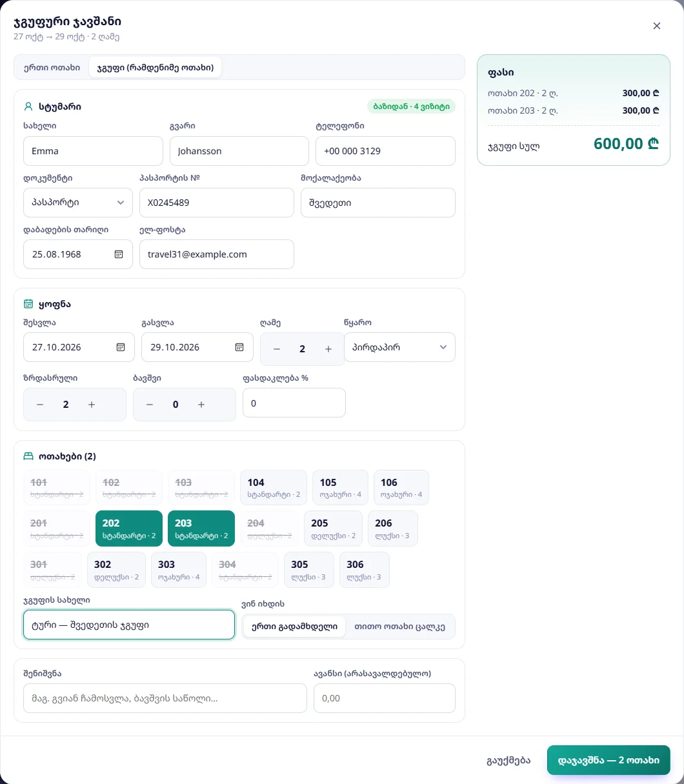The height and width of the screenshot is (784, 684).
Task: Click the ბაზიდან · 4 ვიზიტი badge
Action: click(412, 106)
